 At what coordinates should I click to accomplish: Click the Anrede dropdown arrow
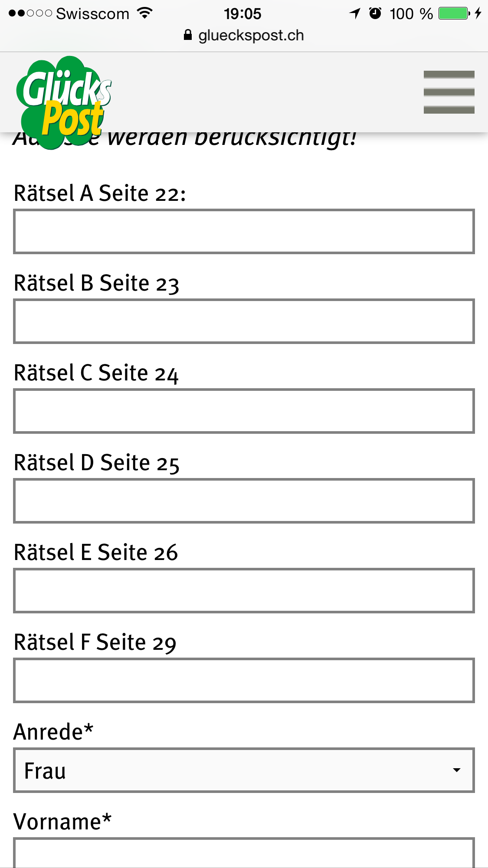(x=456, y=770)
